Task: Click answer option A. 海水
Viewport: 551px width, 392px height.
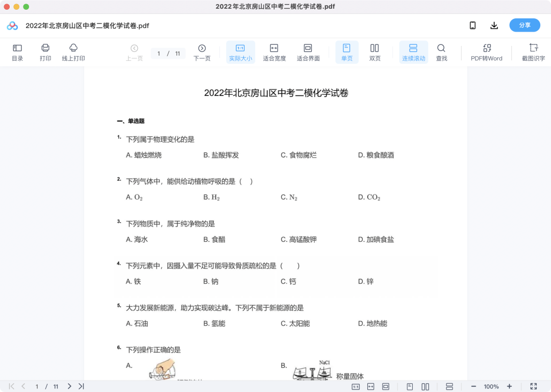Action: pyautogui.click(x=137, y=239)
